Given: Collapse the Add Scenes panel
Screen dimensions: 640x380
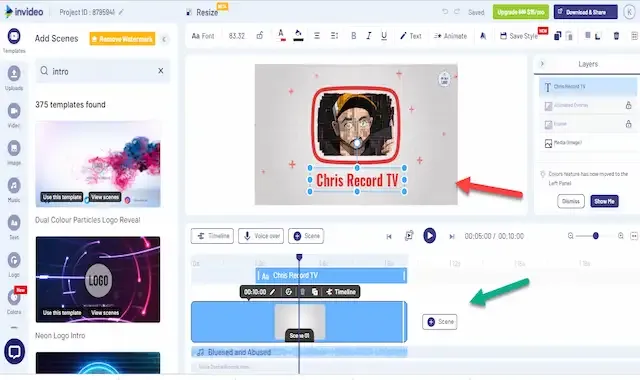Looking at the screenshot, I should pyautogui.click(x=164, y=40).
